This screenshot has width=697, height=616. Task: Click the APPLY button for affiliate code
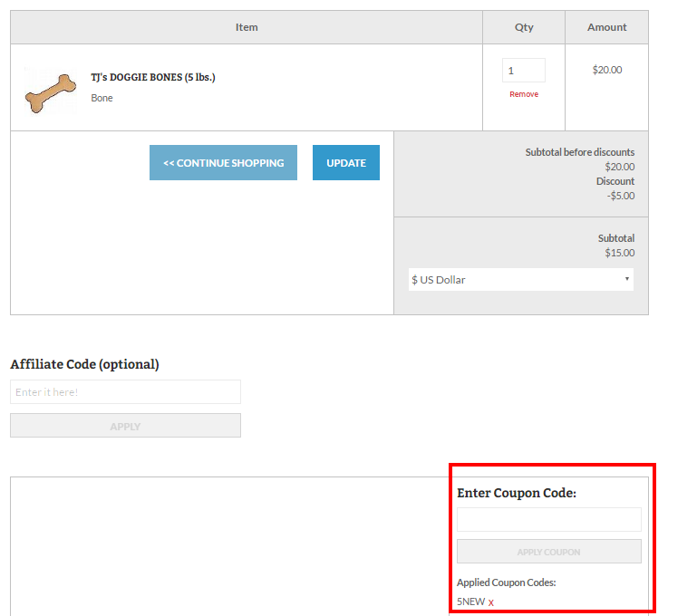tap(125, 426)
